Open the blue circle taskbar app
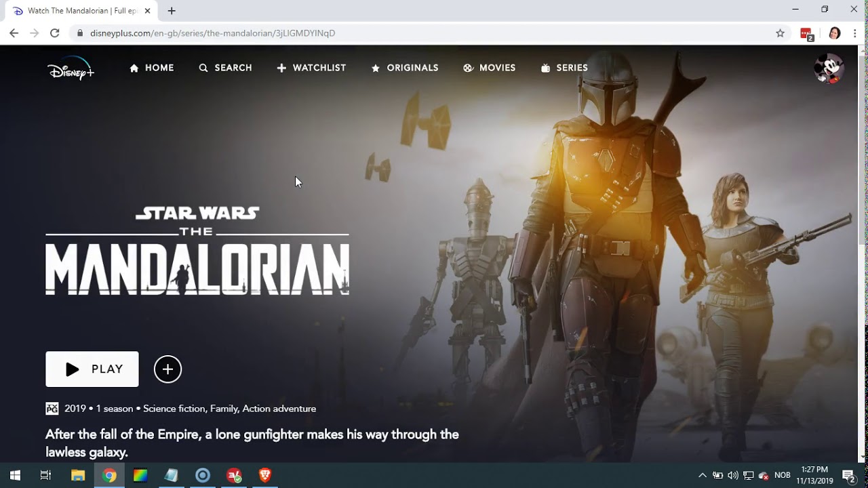 pos(203,475)
